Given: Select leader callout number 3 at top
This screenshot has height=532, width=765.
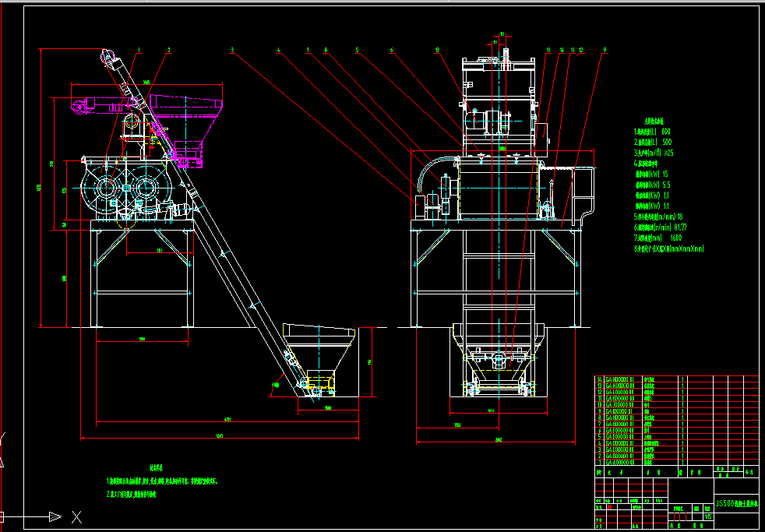Looking at the screenshot, I should [233, 50].
